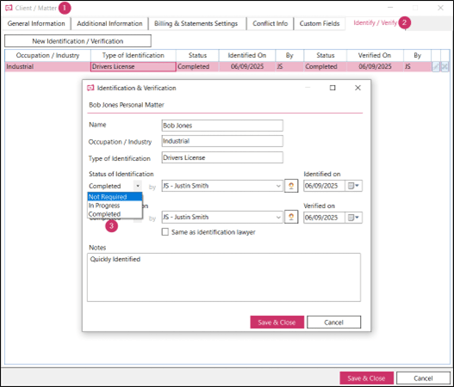The width and height of the screenshot is (454, 387).
Task: Maximize the Identification & Verification dialog
Action: click(333, 88)
